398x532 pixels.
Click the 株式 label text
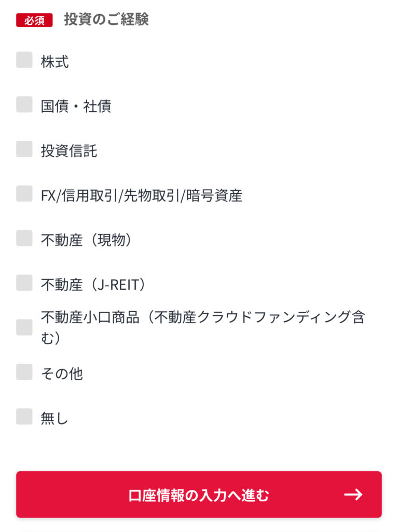(55, 62)
